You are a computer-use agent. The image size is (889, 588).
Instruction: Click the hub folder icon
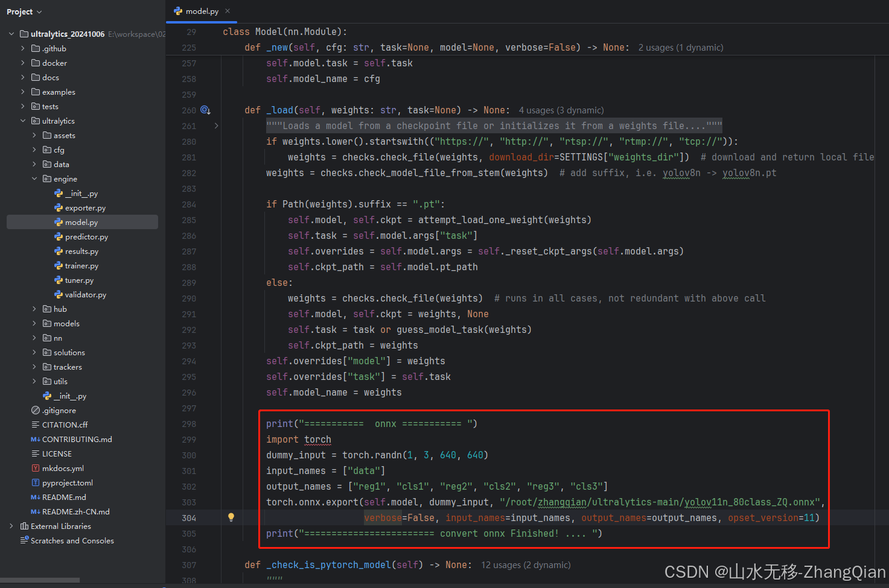pos(47,309)
